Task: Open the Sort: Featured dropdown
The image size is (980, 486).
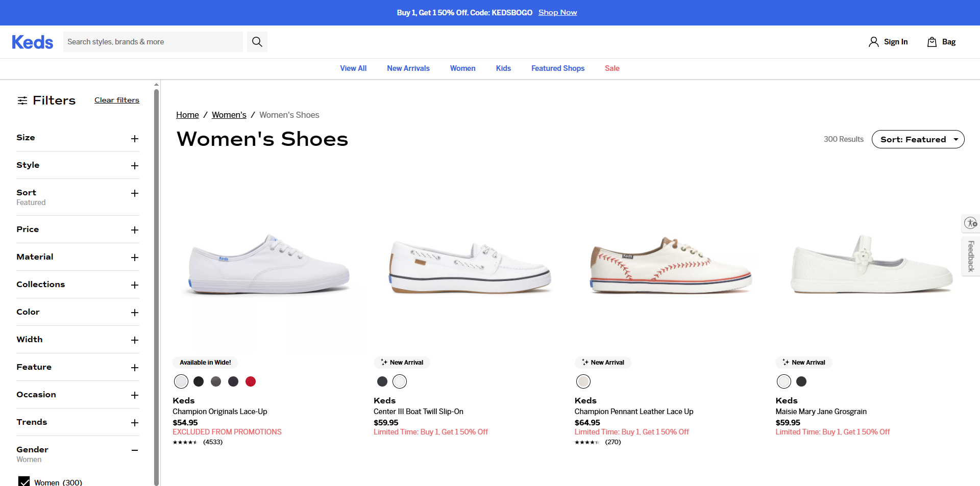Action: tap(918, 139)
